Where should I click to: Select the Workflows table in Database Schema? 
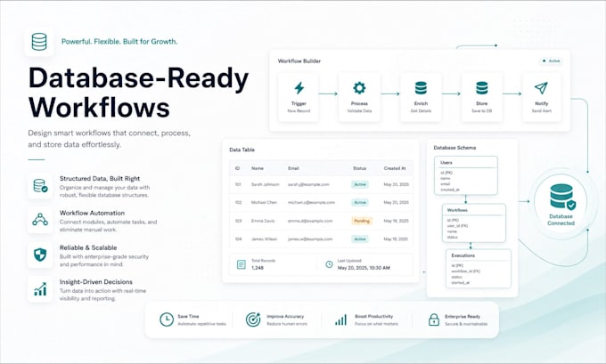[x=474, y=223]
